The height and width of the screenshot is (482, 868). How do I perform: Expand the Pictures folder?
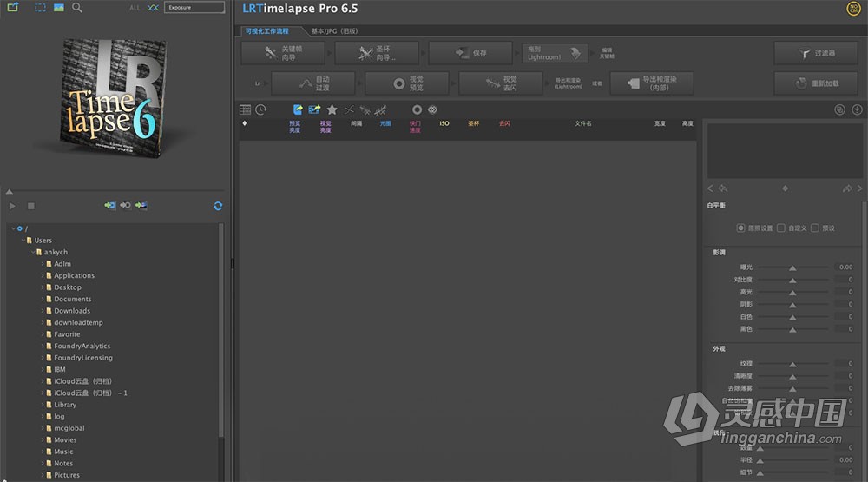point(43,475)
